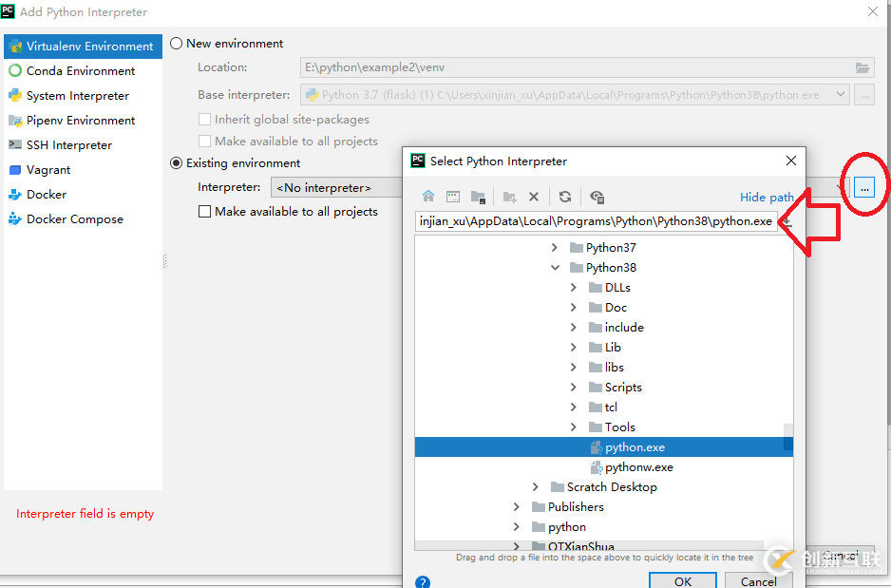This screenshot has width=891, height=588.
Task: Select Virtualenv Environment in sidebar
Action: tap(83, 46)
